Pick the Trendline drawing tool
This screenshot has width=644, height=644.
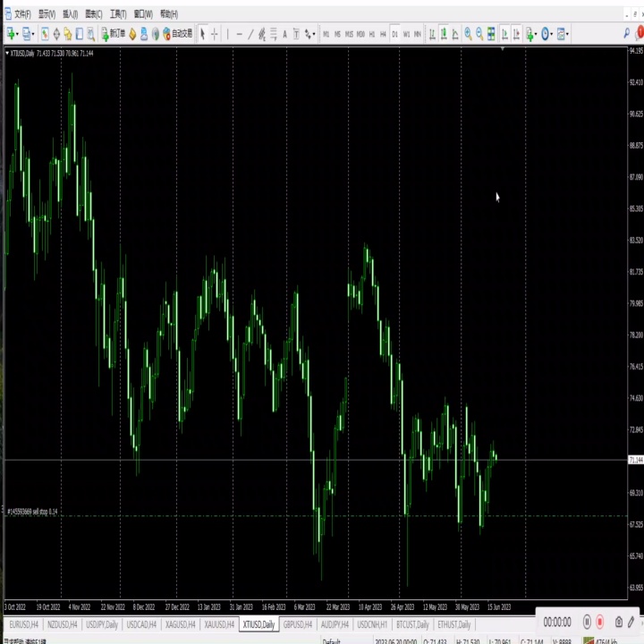click(x=250, y=34)
